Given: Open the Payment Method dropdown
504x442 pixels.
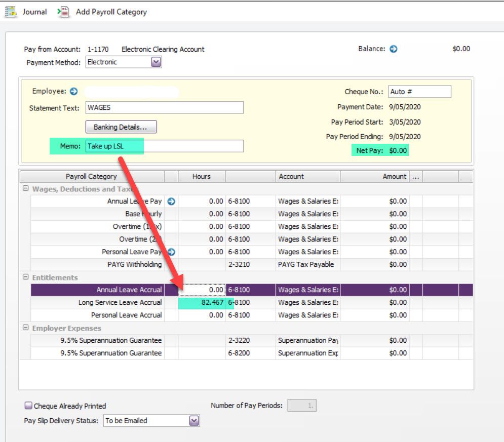Looking at the screenshot, I should point(156,62).
